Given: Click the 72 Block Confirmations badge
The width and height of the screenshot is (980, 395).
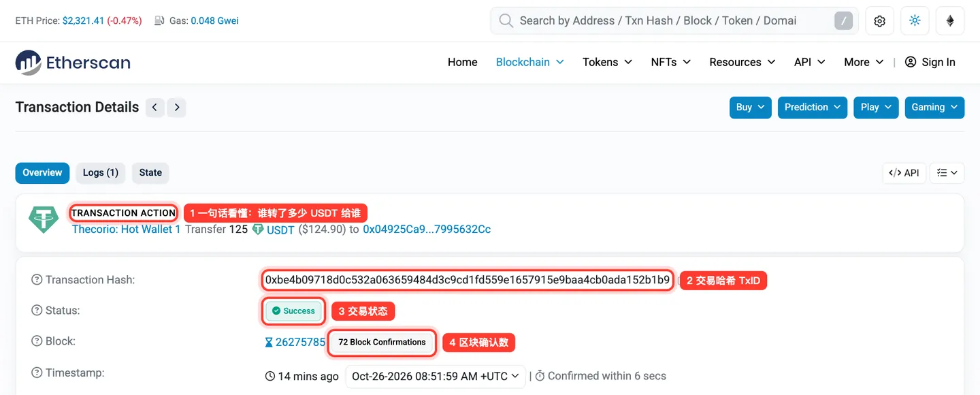Looking at the screenshot, I should [382, 343].
